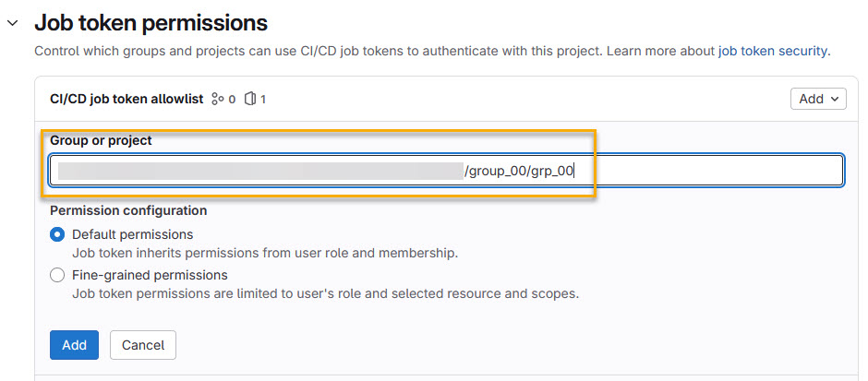Click the CI/CD job token allowlist title

tap(127, 99)
